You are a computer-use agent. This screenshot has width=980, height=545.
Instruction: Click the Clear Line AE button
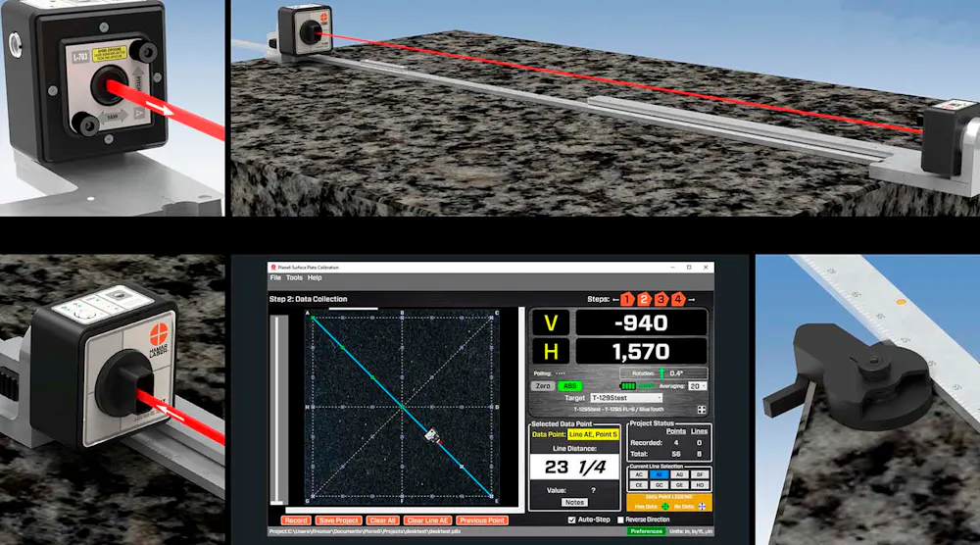tap(427, 520)
